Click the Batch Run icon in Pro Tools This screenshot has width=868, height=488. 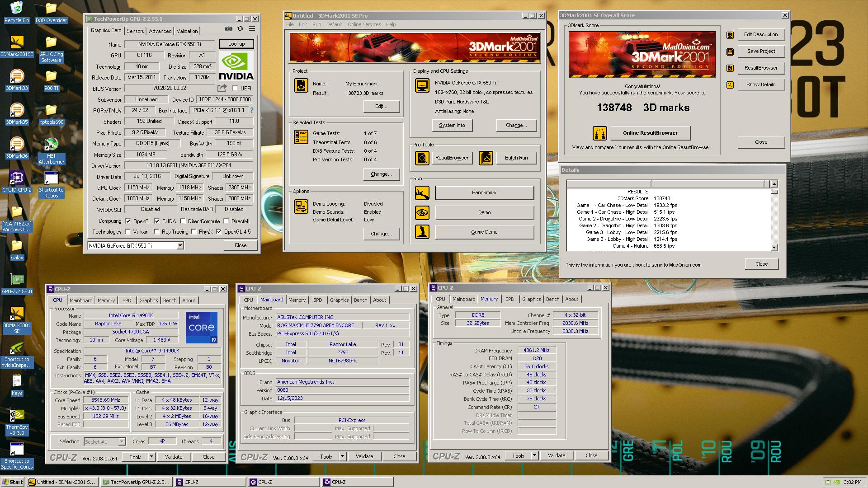[x=486, y=158]
